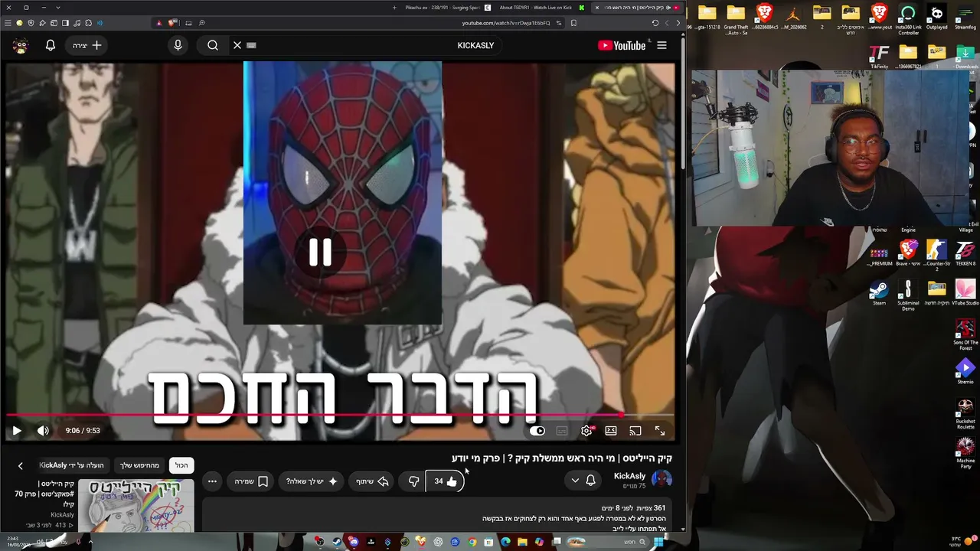The width and height of the screenshot is (980, 551).
Task: Show more filter chips with the arrow
Action: click(21, 465)
